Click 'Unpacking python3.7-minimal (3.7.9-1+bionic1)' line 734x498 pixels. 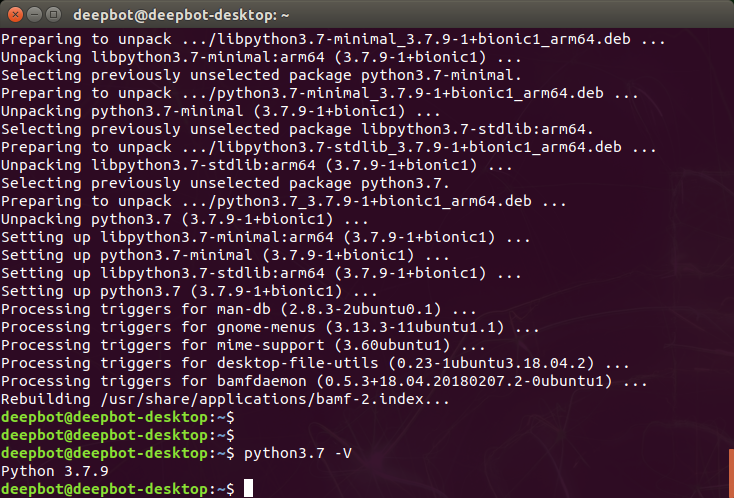coord(220,111)
